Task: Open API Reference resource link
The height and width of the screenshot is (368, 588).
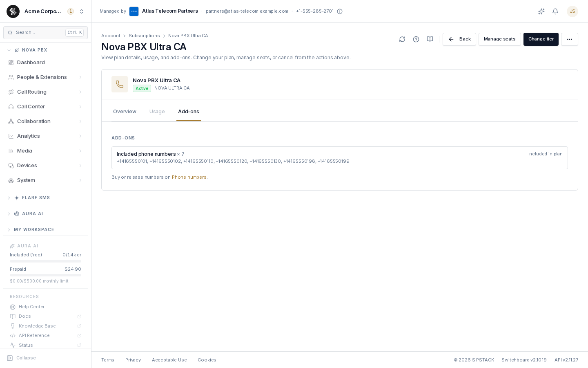Action: [x=45, y=336]
